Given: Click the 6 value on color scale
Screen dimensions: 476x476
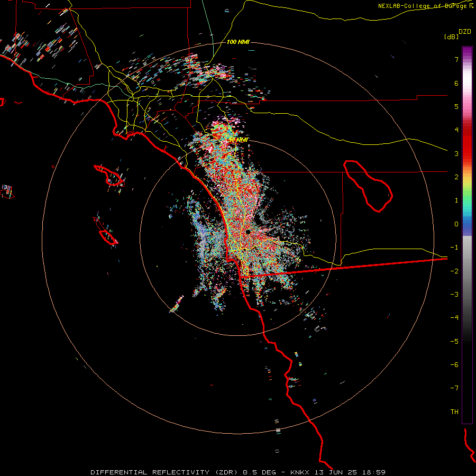Looking at the screenshot, I should point(456,83).
